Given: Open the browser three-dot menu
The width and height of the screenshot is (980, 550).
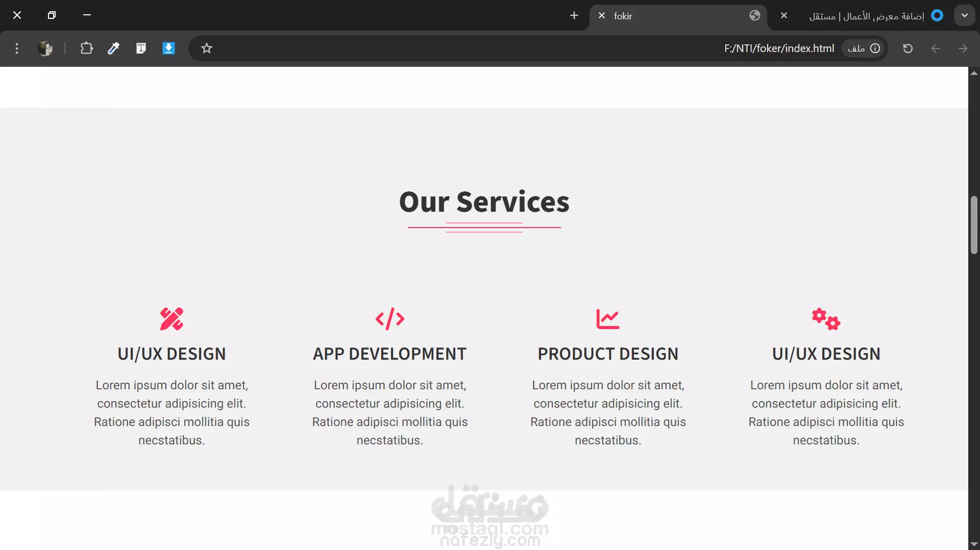Looking at the screenshot, I should [x=17, y=48].
